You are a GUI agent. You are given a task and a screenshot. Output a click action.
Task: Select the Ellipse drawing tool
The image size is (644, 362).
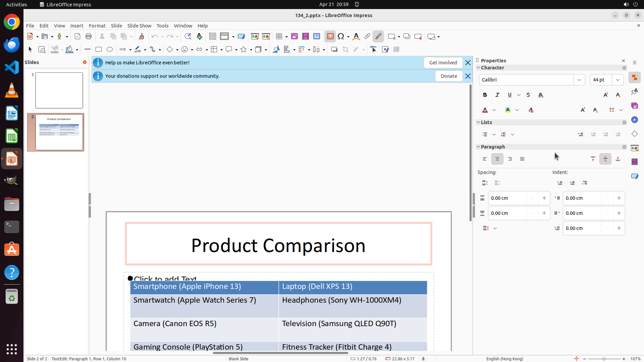(110, 50)
